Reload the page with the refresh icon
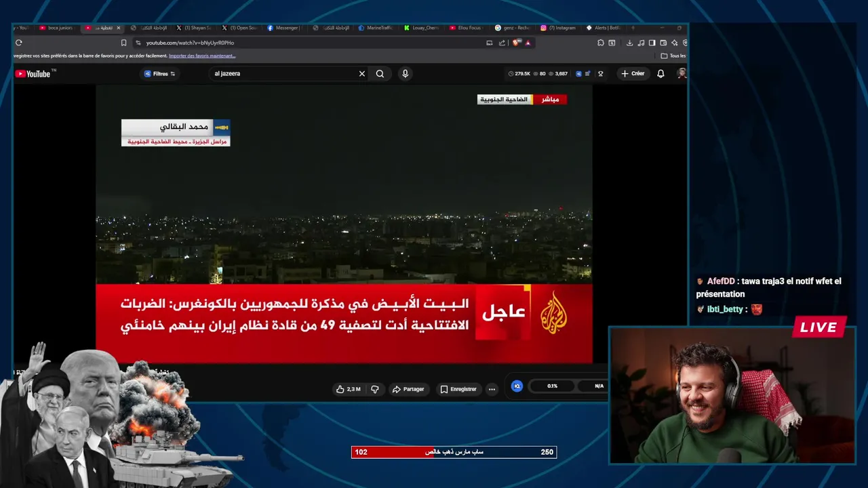The image size is (868, 488). [x=19, y=43]
